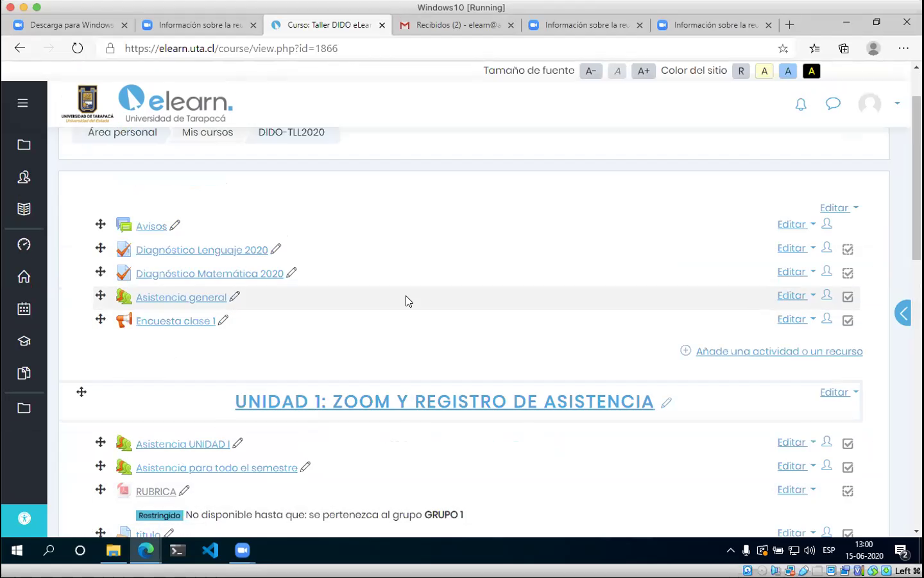Open the calendar icon in left sidebar
This screenshot has height=578, width=924.
pyautogui.click(x=24, y=309)
